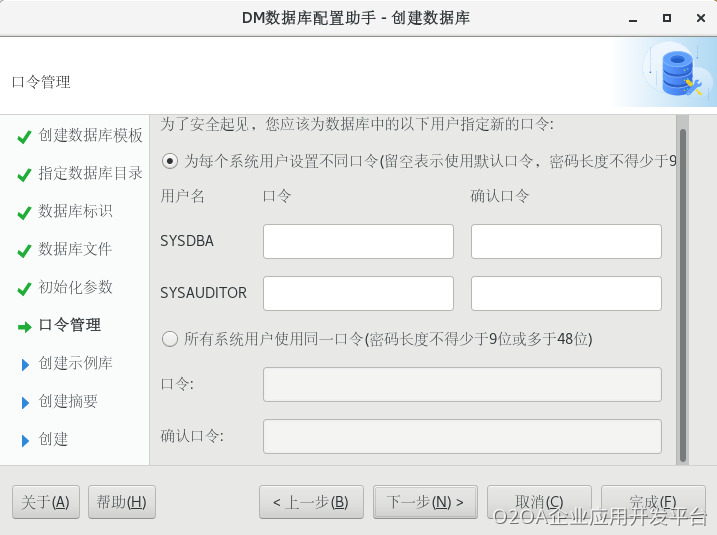The height and width of the screenshot is (535, 717).
Task: Select 为每个系统用户设置不同口令 radio option
Action: pos(170,160)
